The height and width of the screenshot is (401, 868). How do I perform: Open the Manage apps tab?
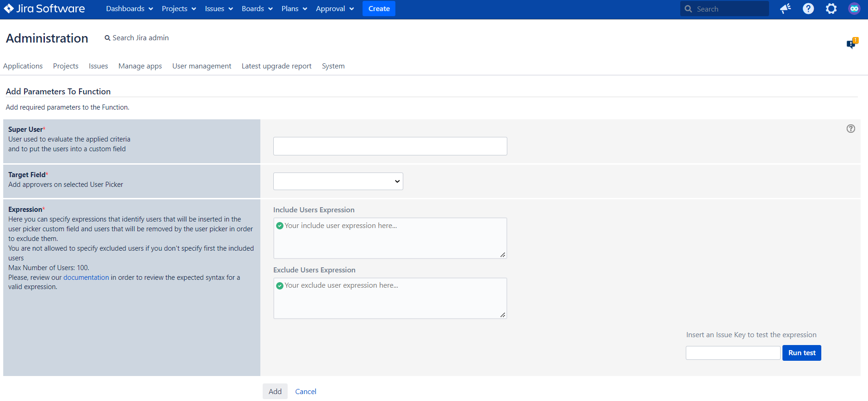(x=140, y=66)
